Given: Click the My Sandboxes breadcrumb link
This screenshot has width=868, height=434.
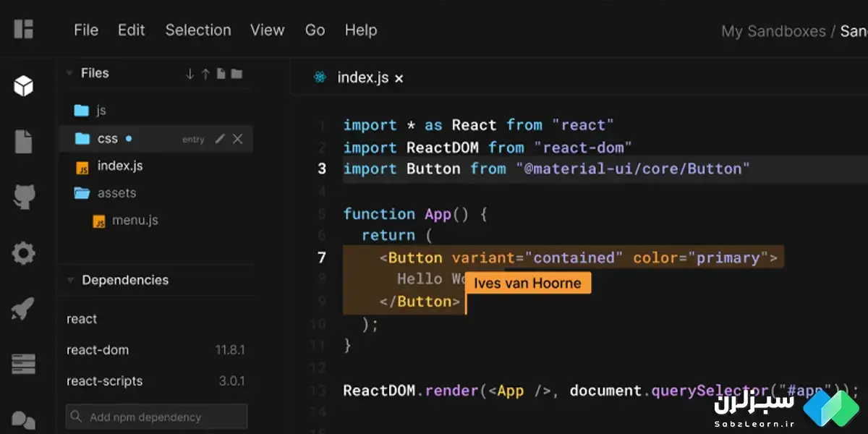Looking at the screenshot, I should 773,31.
